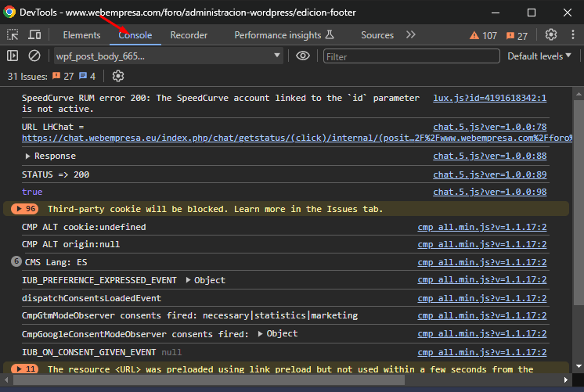The image size is (584, 392).
Task: Open the Elements tab
Action: tap(81, 35)
